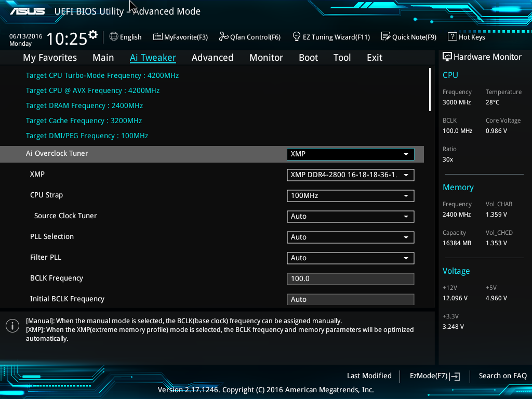Select the PLL Selection label
The image size is (532, 399).
(x=52, y=236)
